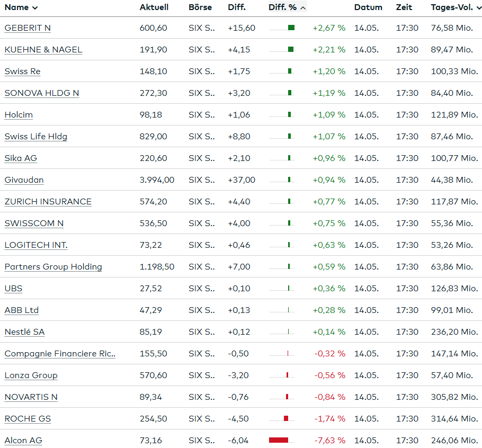The image size is (482, 448).
Task: Open the ZURICH INSURANCE link
Action: 48,202
